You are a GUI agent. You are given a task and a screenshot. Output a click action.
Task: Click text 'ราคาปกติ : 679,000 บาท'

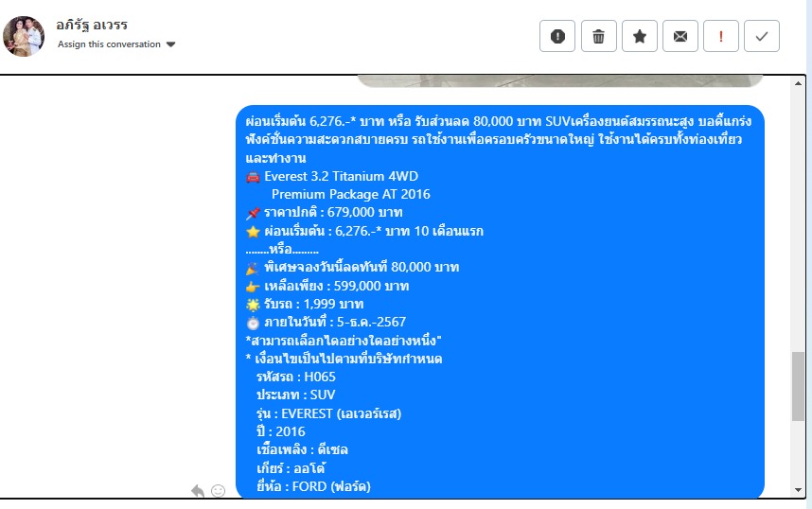point(333,212)
